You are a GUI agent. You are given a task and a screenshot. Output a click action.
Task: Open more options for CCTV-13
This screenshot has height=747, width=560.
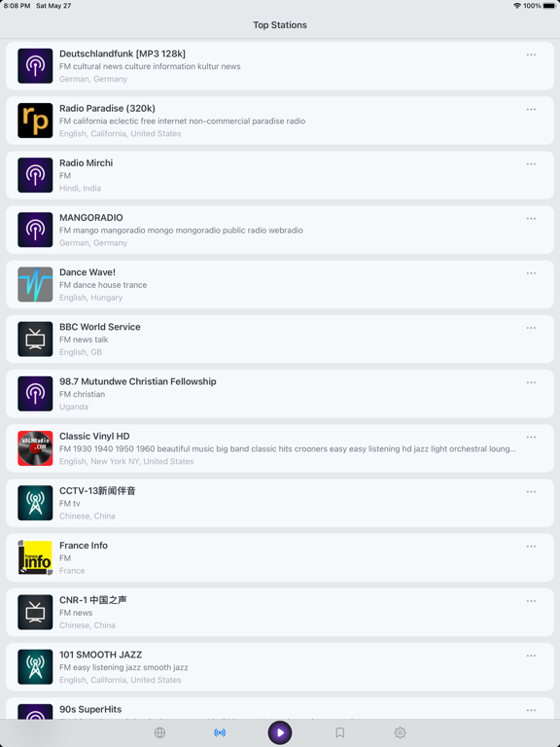pos(532,491)
